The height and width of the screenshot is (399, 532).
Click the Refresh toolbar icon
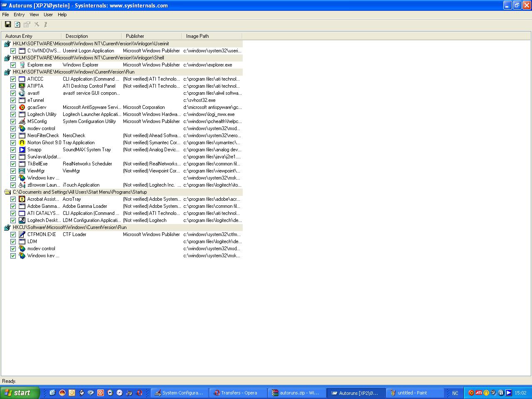[x=17, y=25]
